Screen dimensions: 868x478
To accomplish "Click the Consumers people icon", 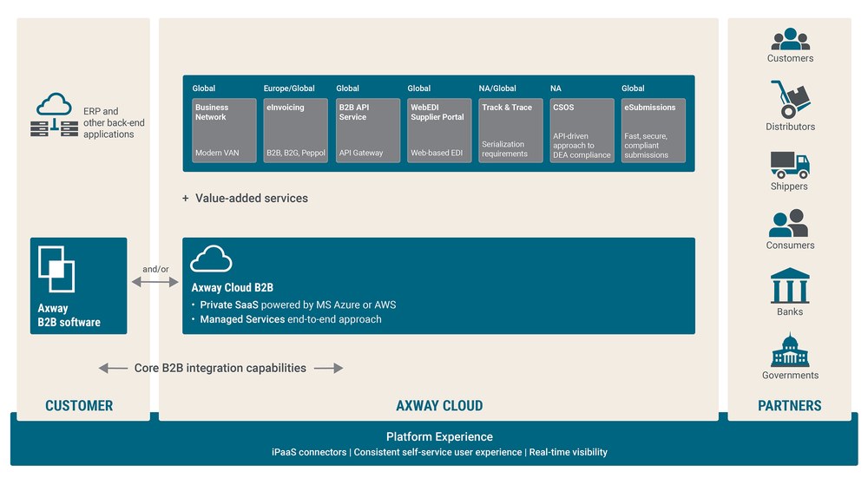I will [x=789, y=223].
